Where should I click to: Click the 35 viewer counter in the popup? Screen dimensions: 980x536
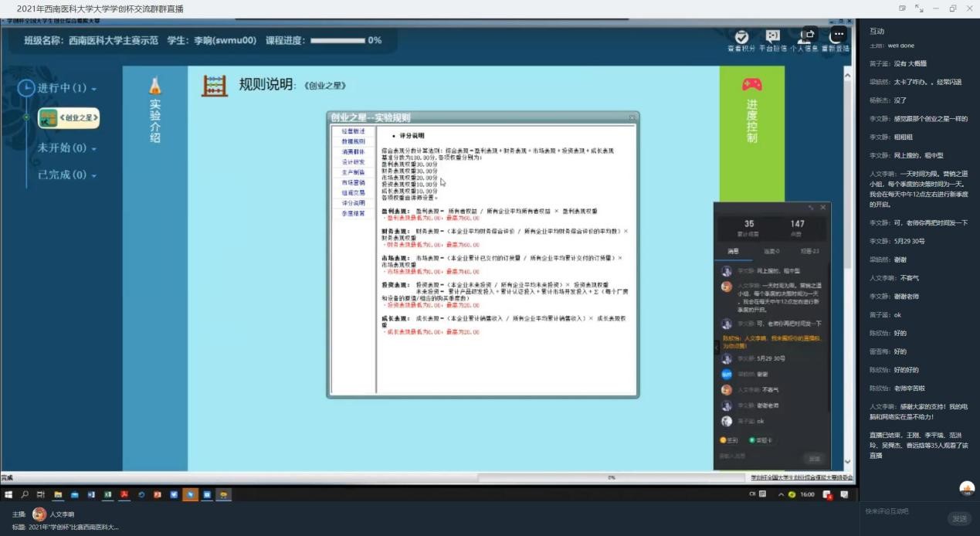[x=748, y=226]
